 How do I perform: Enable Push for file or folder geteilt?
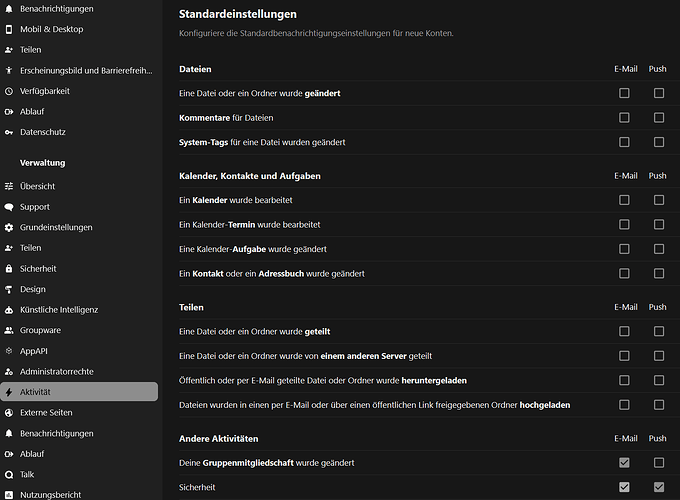[659, 331]
